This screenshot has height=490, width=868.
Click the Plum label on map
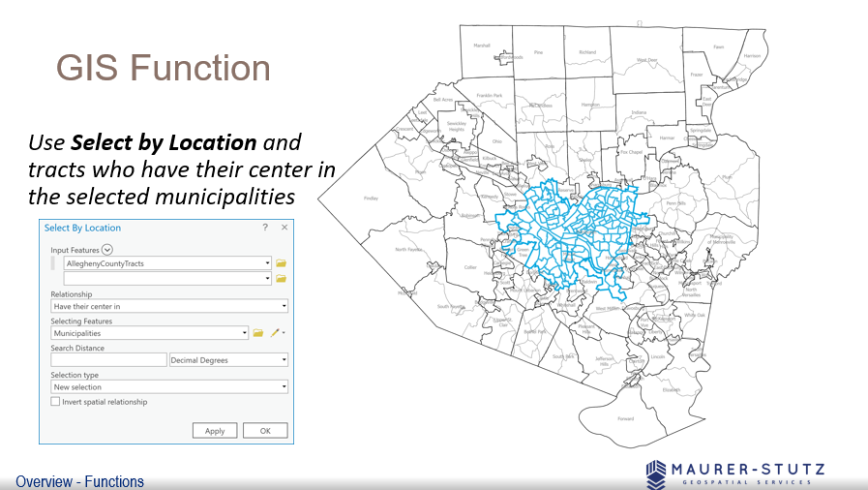pos(727,177)
